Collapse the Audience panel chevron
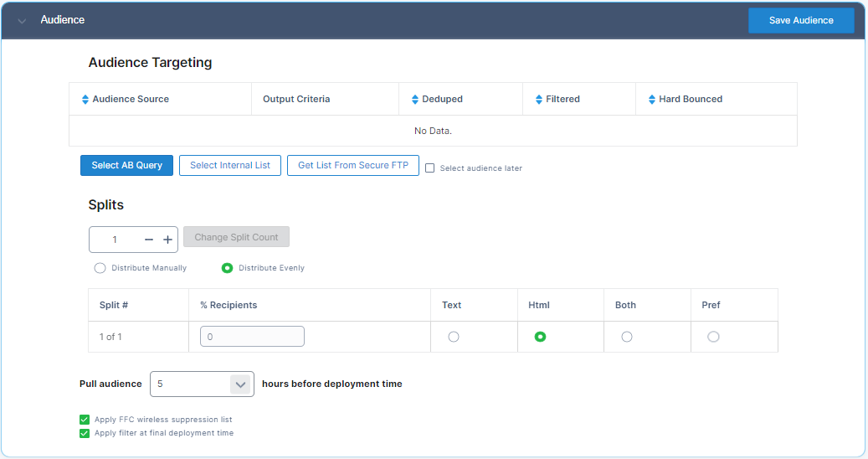The image size is (868, 459). [22, 20]
